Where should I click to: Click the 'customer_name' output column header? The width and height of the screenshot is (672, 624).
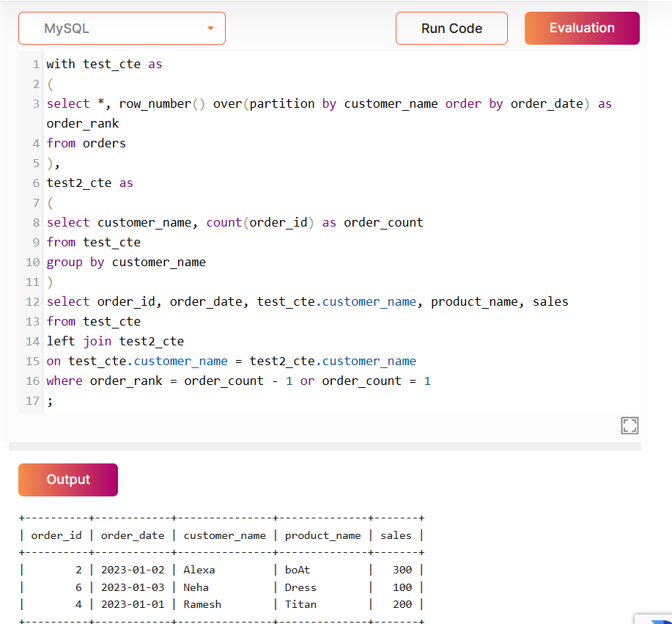click(x=224, y=536)
